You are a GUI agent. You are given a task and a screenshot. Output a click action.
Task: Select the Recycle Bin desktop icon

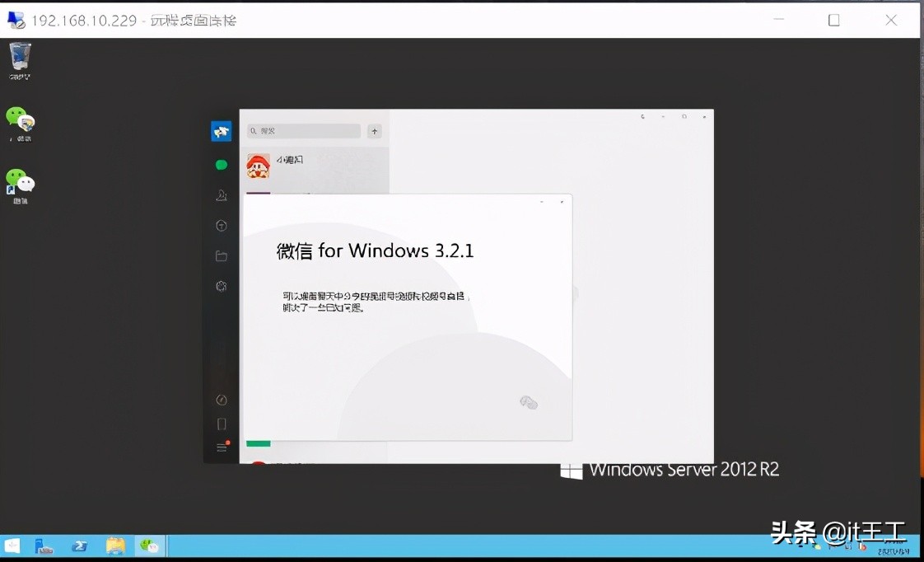(x=20, y=61)
